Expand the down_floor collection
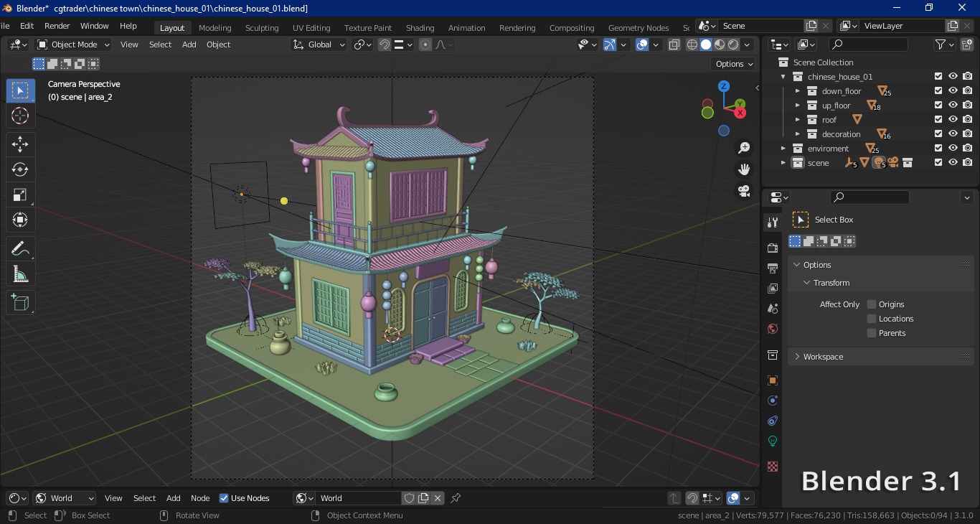 [797, 91]
